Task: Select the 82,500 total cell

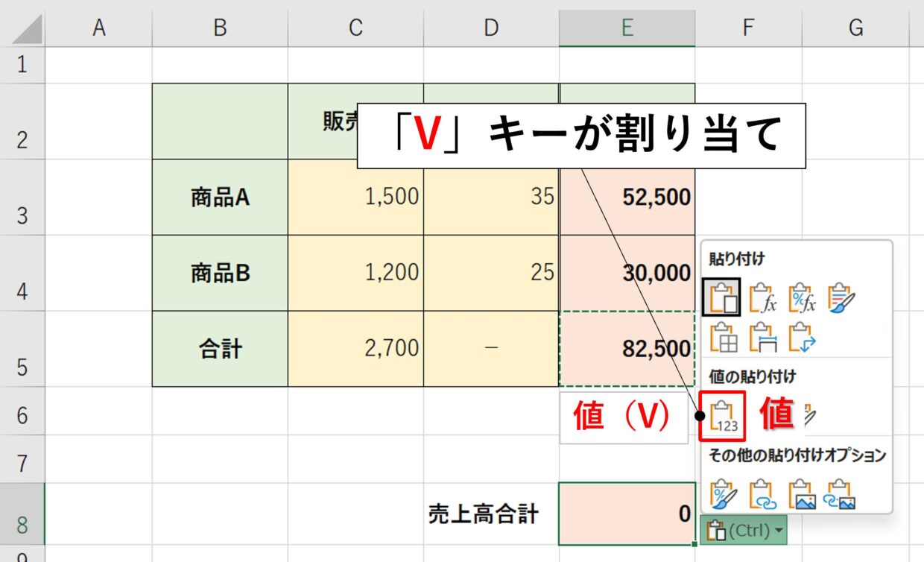Action: click(x=627, y=348)
